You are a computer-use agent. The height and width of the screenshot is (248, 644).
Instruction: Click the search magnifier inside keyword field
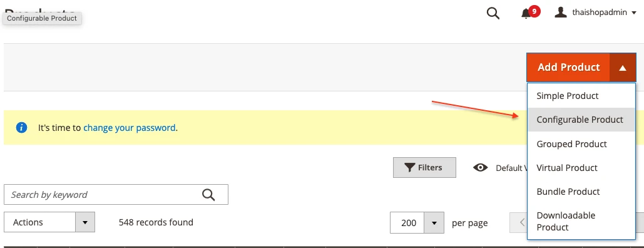(x=208, y=195)
